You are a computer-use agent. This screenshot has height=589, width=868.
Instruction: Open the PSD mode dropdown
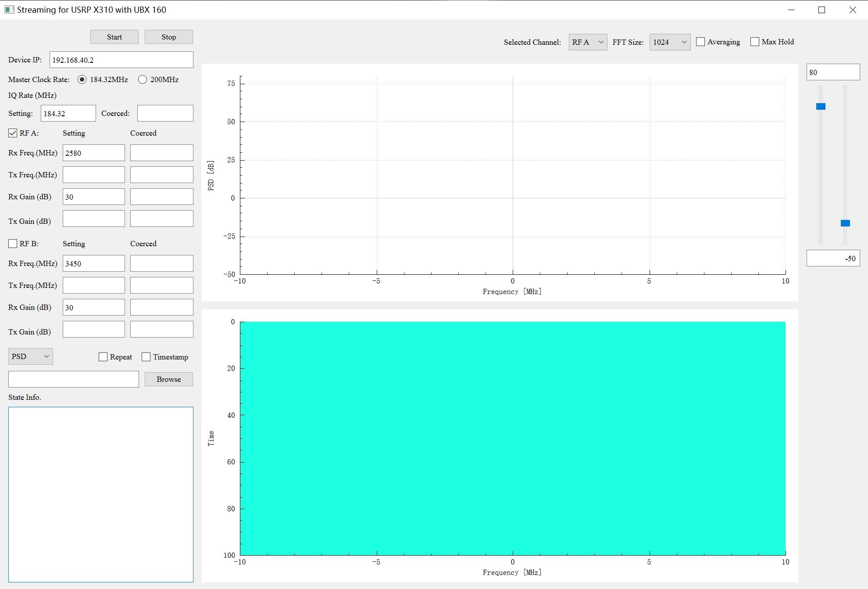pos(30,356)
